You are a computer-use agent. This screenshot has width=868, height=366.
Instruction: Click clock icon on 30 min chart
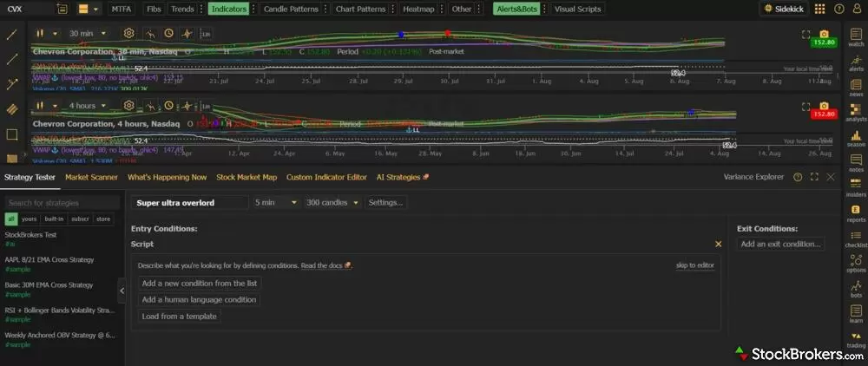click(169, 33)
